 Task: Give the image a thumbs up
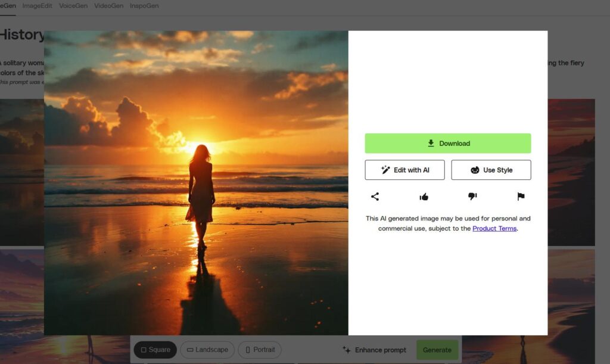(424, 196)
